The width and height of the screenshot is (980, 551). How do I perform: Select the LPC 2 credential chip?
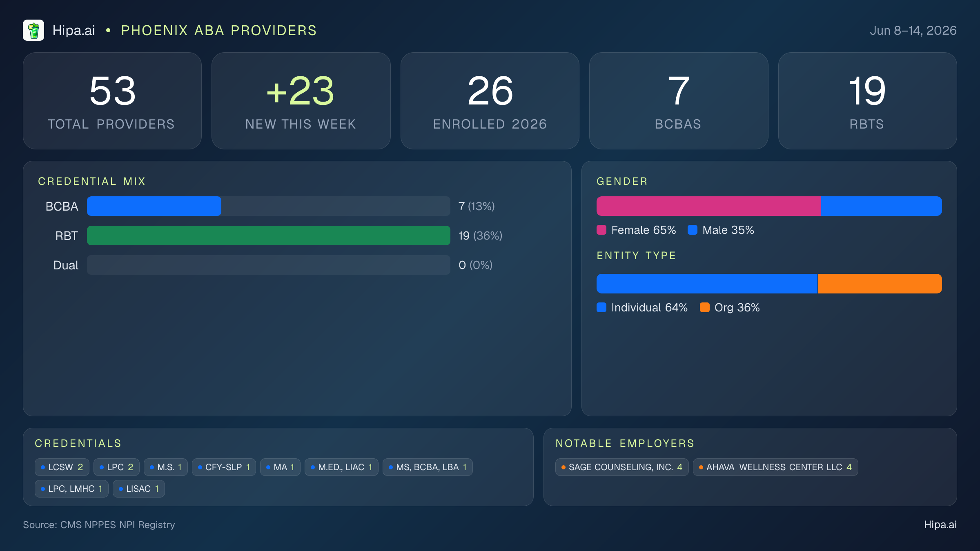116,467
